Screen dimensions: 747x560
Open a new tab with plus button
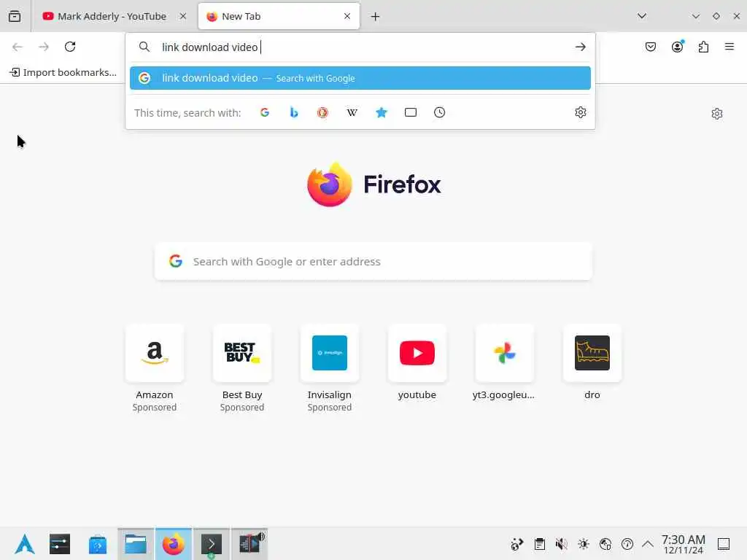[376, 17]
